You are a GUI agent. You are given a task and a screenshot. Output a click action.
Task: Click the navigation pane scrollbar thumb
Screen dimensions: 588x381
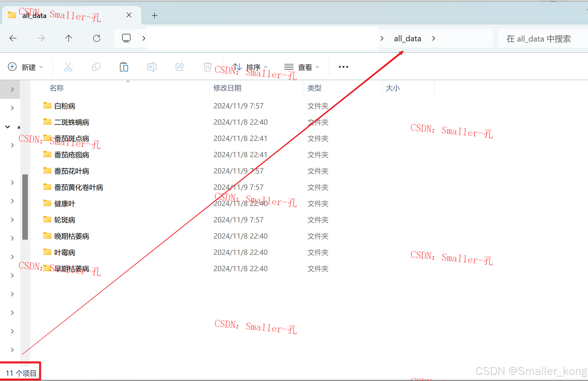(x=25, y=207)
